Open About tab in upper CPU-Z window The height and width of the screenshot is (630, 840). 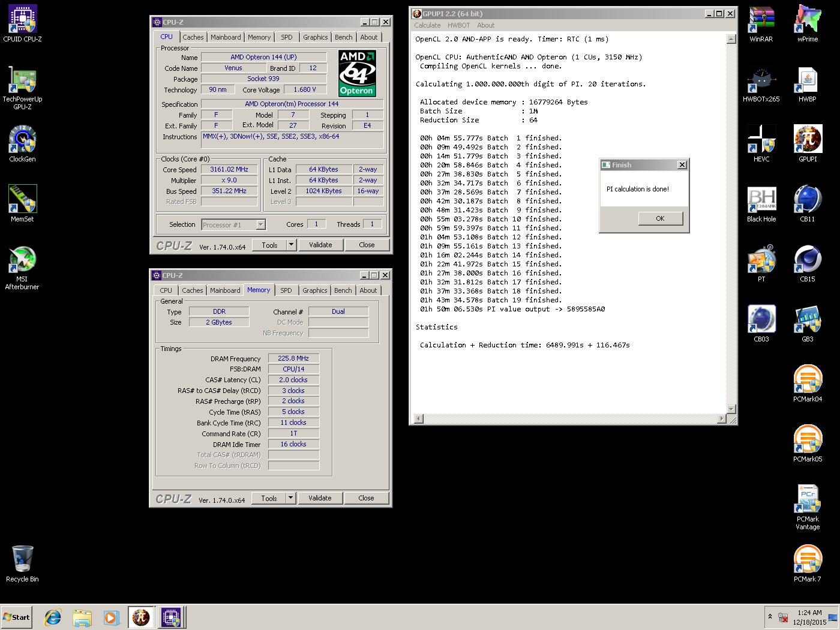coord(369,37)
